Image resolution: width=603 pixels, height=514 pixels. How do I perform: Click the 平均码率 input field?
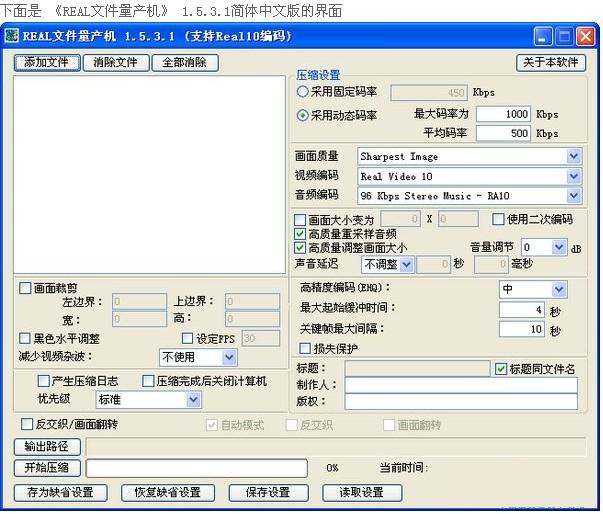503,133
